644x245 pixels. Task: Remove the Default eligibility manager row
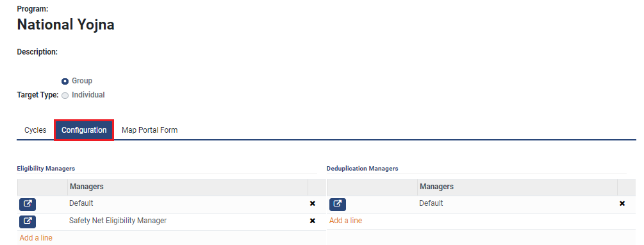pos(312,203)
